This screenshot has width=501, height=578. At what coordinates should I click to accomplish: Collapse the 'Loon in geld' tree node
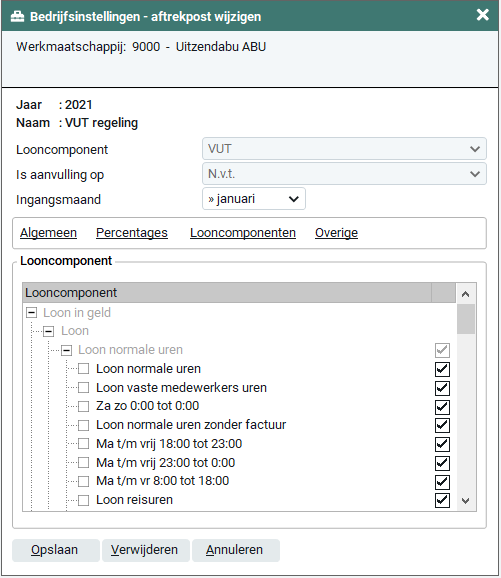32,313
